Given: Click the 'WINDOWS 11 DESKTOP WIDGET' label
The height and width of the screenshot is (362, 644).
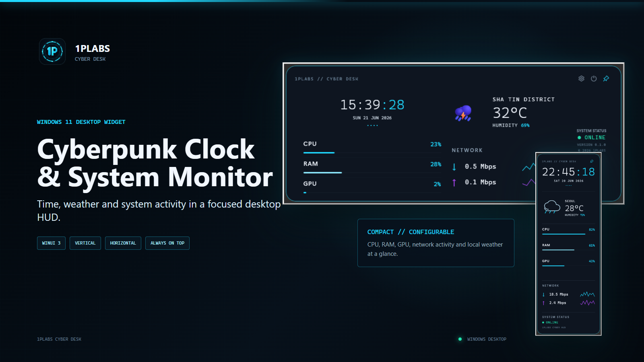Looking at the screenshot, I should pyautogui.click(x=81, y=122).
